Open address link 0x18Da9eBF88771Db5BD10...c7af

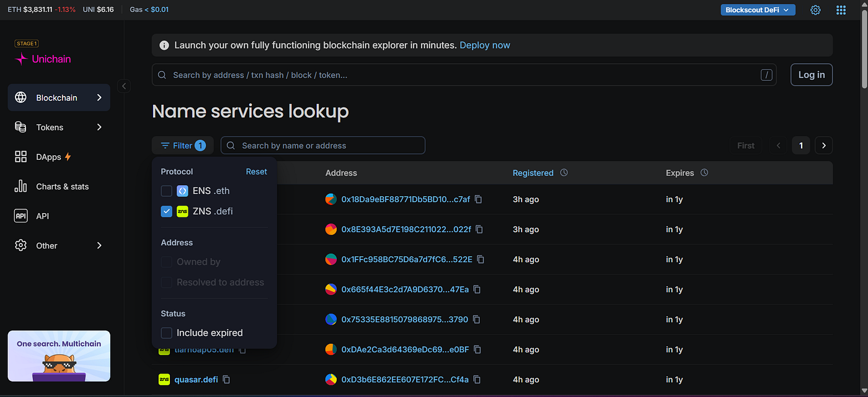tap(405, 199)
